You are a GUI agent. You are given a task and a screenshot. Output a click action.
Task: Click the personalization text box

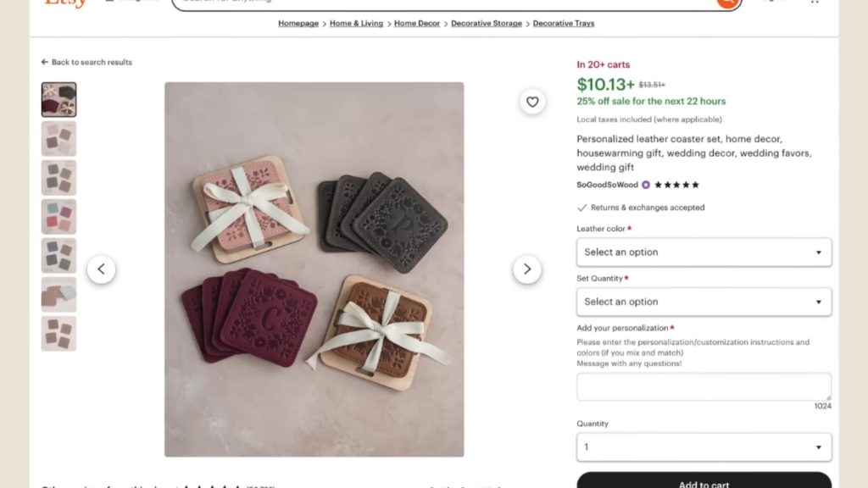point(704,387)
